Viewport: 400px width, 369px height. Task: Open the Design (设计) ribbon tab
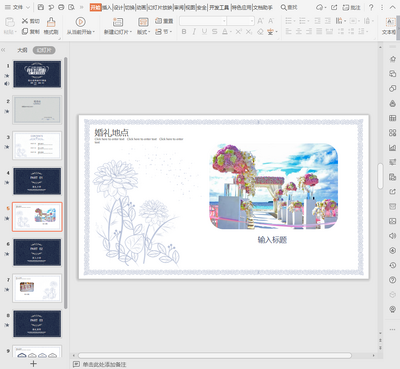point(118,7)
